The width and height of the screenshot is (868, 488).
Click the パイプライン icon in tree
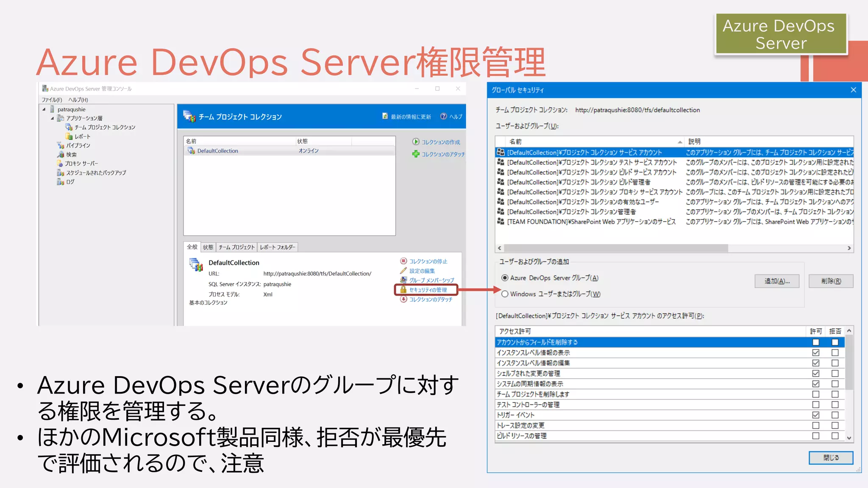(61, 145)
